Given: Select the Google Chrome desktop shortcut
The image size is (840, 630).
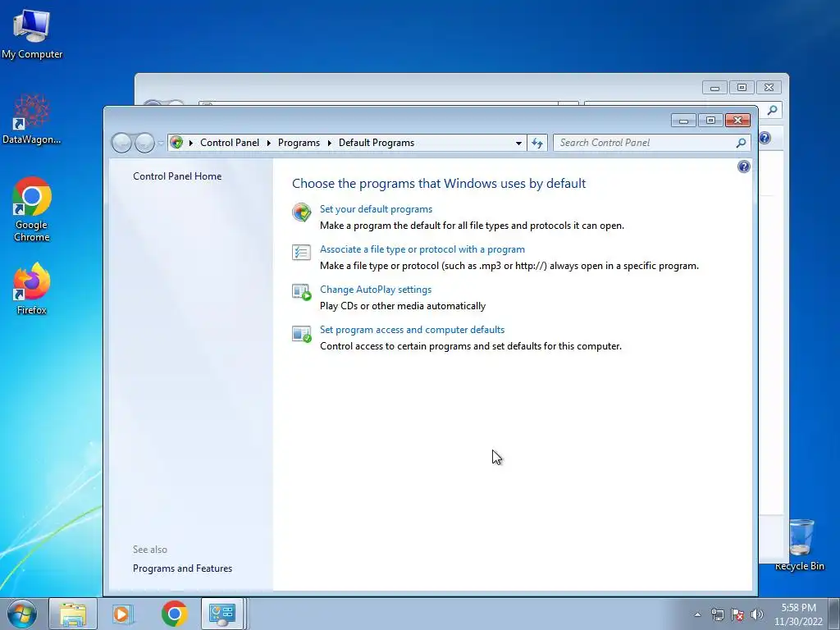Looking at the screenshot, I should (32, 209).
